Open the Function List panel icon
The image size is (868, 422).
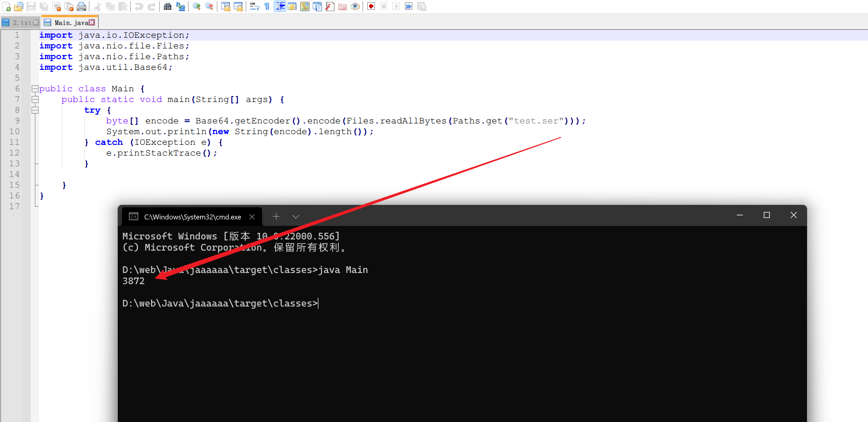[330, 7]
